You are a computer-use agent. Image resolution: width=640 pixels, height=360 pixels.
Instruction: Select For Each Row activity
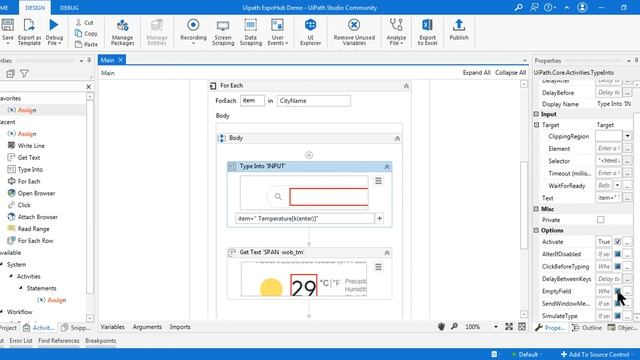pos(35,241)
